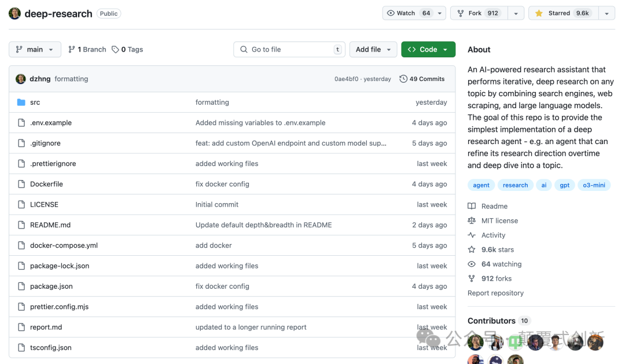The width and height of the screenshot is (625, 364).
Task: Open the main branch selector dropdown
Action: [x=35, y=49]
